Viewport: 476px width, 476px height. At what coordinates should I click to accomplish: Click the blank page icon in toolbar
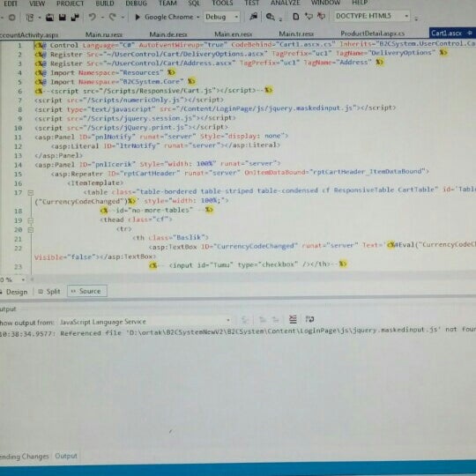tap(295, 17)
